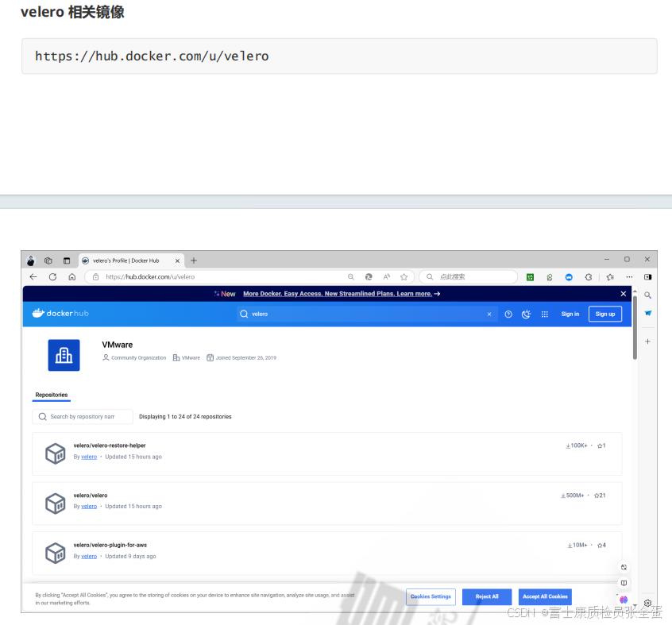Open Docker Hub help icon
The width and height of the screenshot is (672, 625).
coord(508,314)
